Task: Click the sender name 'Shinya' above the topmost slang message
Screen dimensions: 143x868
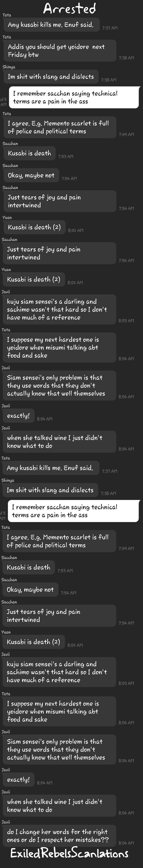Action: click(x=9, y=67)
